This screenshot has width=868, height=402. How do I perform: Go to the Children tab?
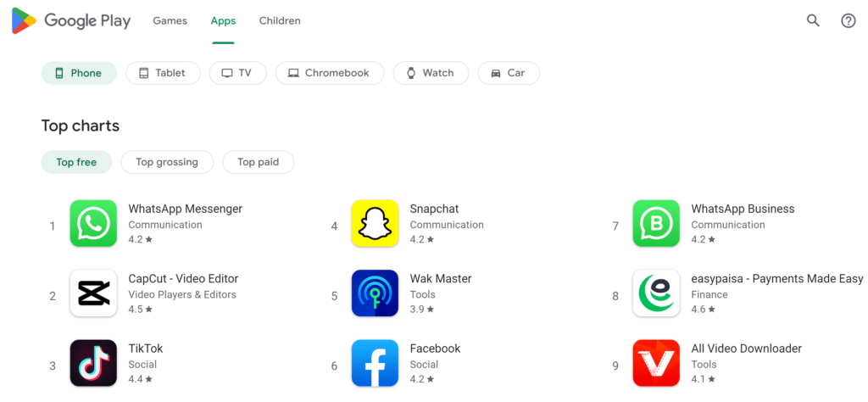tap(280, 20)
